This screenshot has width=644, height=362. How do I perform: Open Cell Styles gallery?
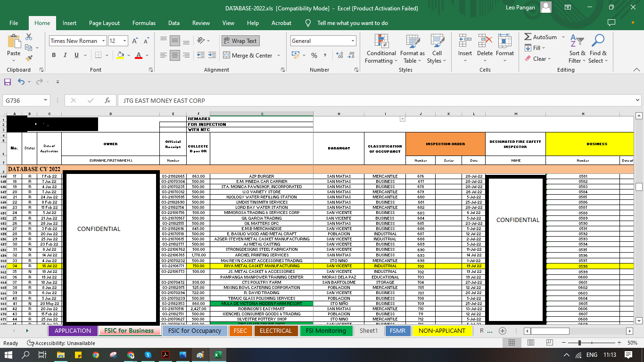tap(437, 49)
